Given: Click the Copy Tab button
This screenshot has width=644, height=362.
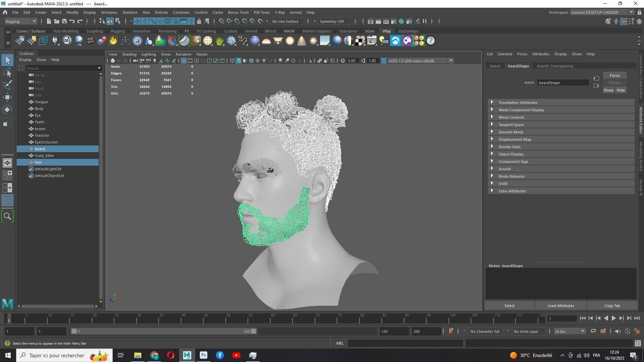Looking at the screenshot, I should [x=612, y=306].
